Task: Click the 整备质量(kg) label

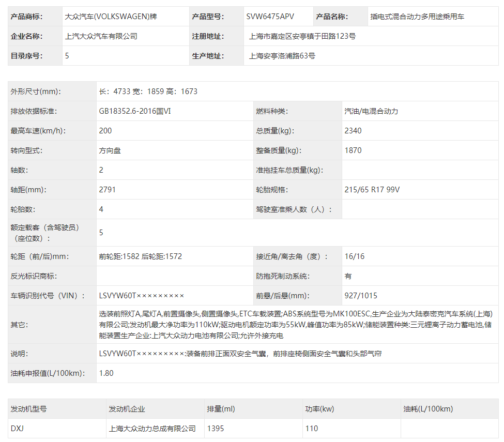Action: 279,150
